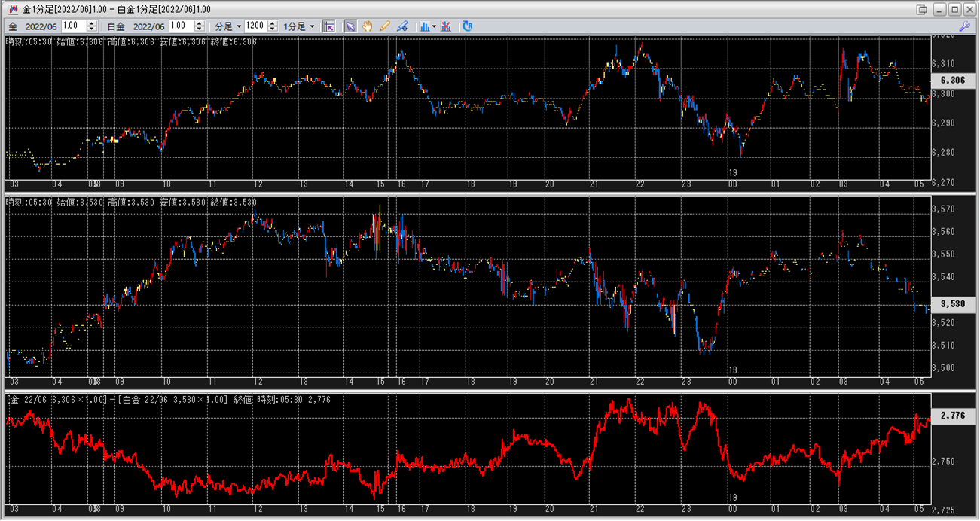Click the 金 symbol label in toolbar
This screenshot has height=521, width=980.
point(13,26)
